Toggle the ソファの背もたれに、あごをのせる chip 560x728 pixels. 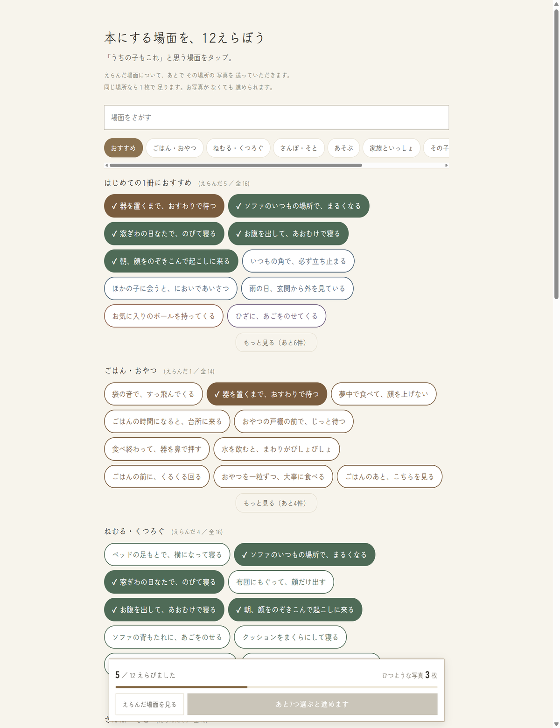[x=167, y=637]
